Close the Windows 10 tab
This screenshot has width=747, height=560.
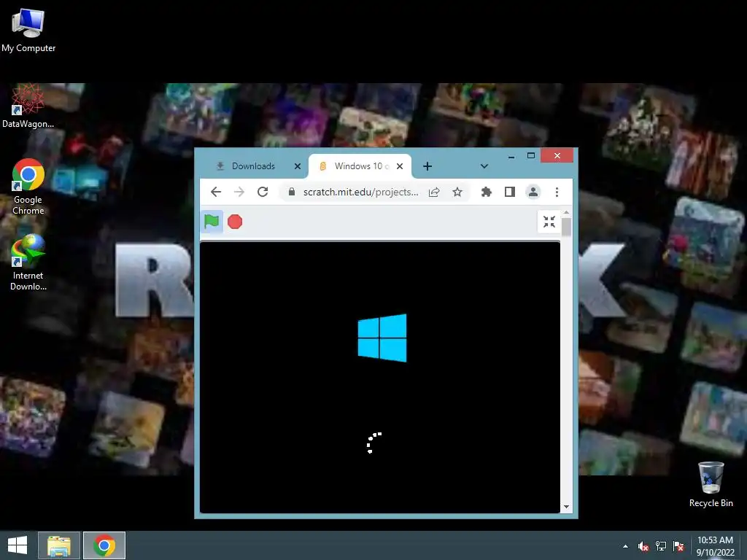[400, 166]
